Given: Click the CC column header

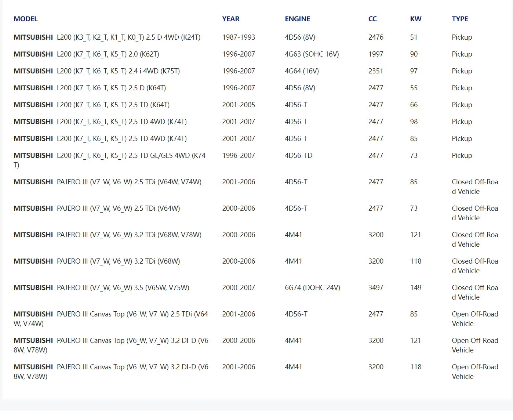Looking at the screenshot, I should coord(372,19).
